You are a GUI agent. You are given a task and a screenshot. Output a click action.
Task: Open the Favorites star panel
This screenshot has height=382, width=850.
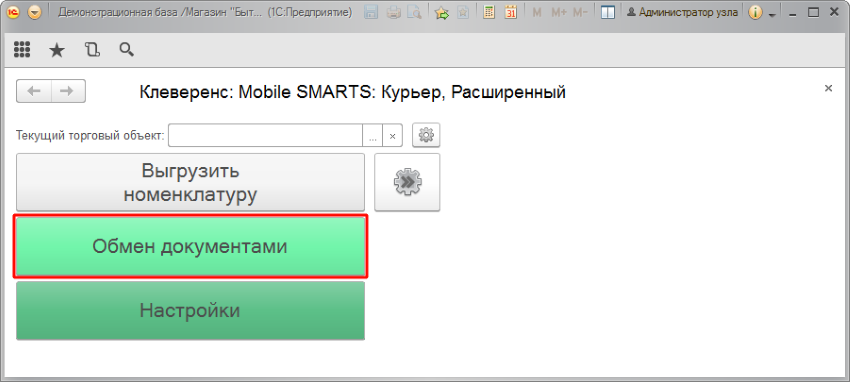point(56,50)
